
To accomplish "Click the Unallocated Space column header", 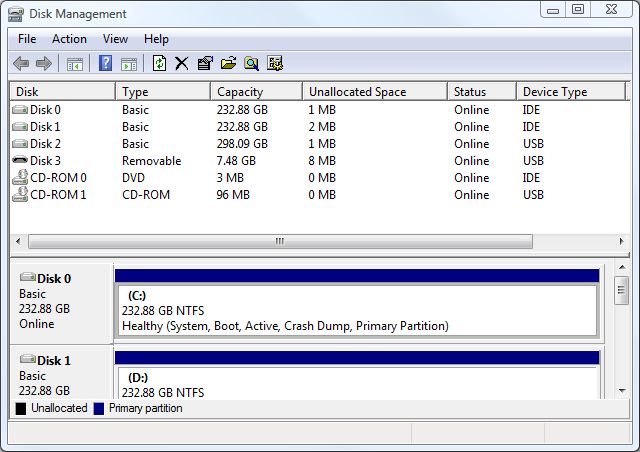I will (374, 92).
